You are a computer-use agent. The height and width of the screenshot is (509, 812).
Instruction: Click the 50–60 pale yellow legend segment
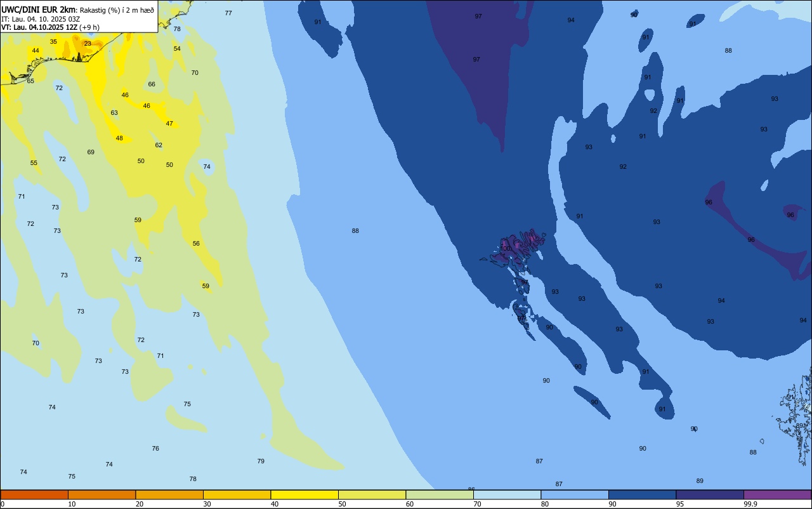[x=372, y=494]
